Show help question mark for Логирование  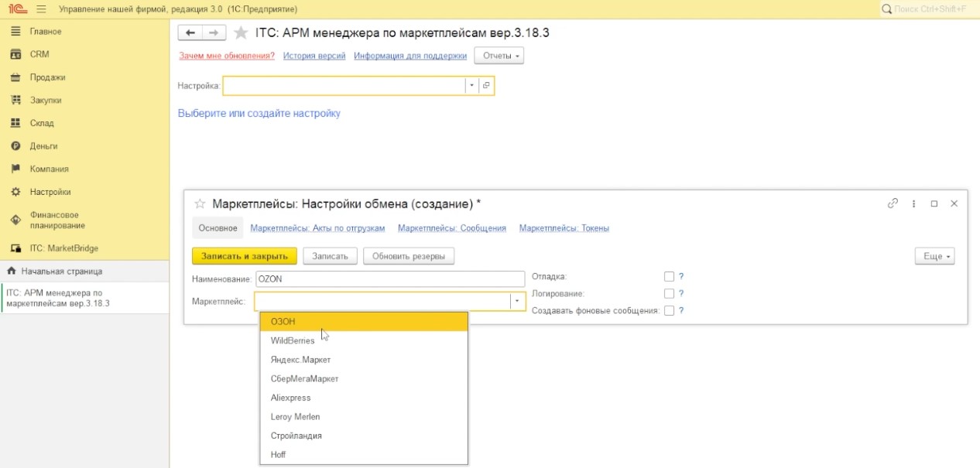(681, 293)
